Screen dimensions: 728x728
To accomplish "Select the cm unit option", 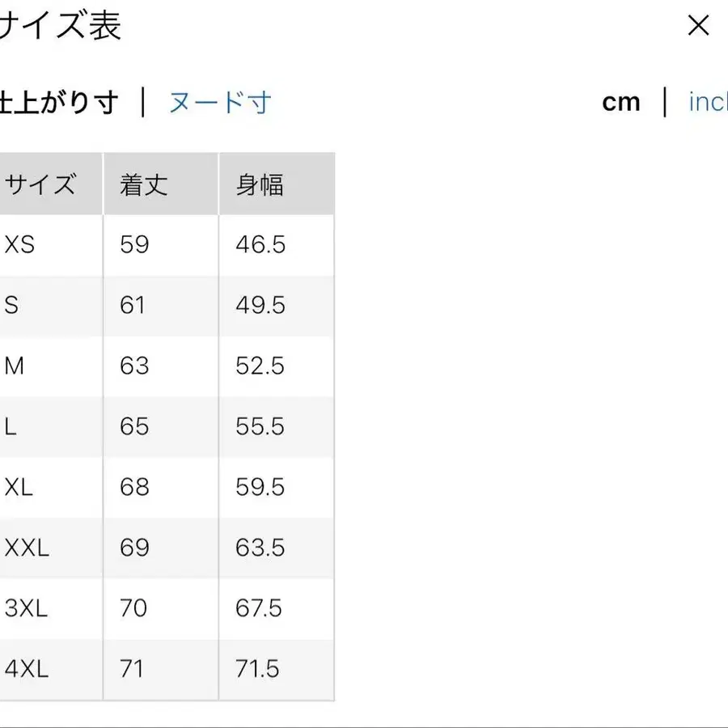I will coord(620,102).
